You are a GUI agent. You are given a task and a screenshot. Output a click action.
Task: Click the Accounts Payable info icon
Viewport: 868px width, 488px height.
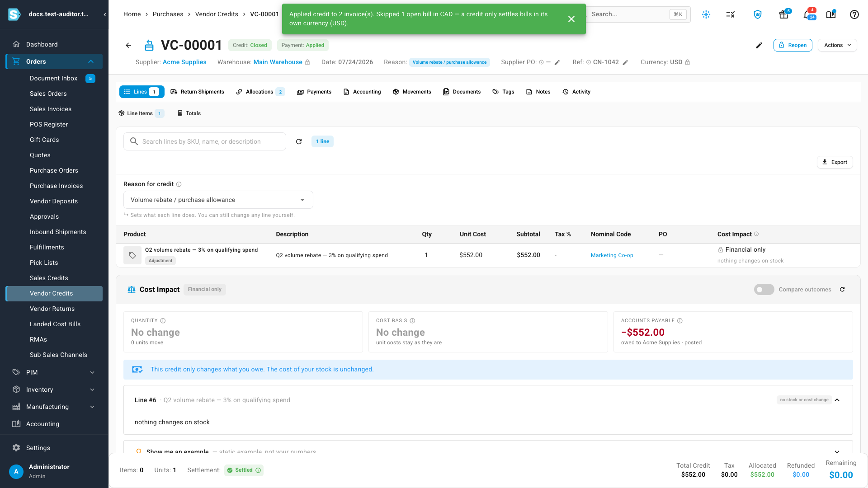tap(680, 321)
